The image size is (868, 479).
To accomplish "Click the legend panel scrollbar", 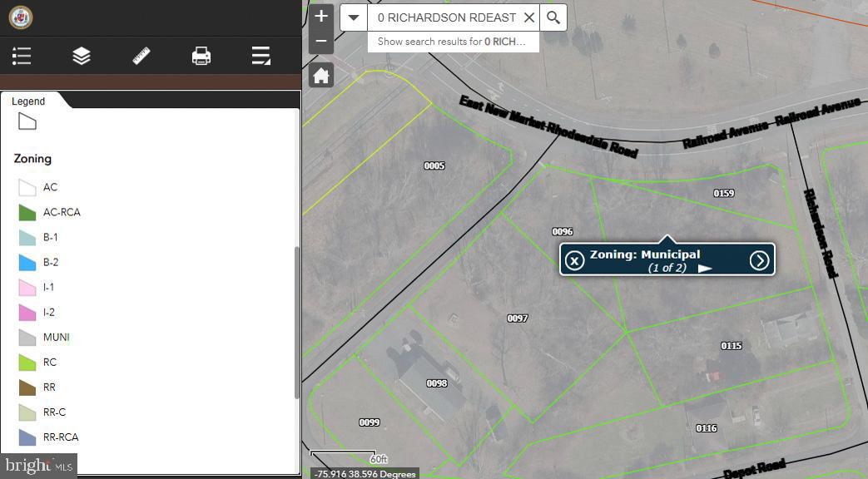I will (297, 323).
